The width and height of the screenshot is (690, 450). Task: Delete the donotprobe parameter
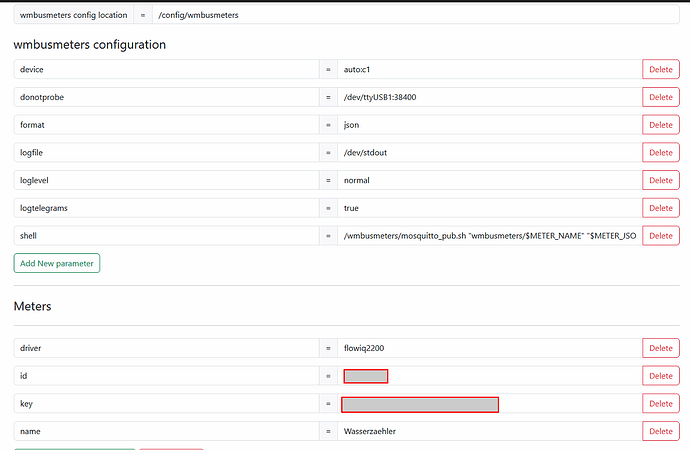click(x=661, y=97)
